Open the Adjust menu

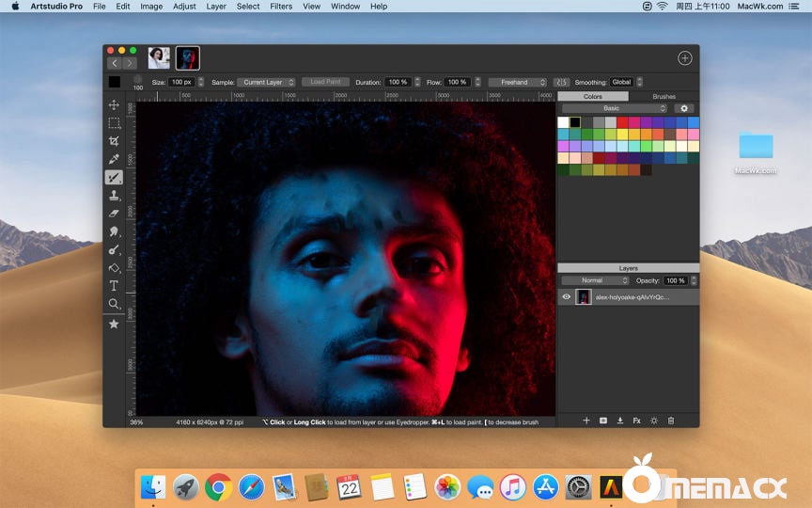coord(184,7)
